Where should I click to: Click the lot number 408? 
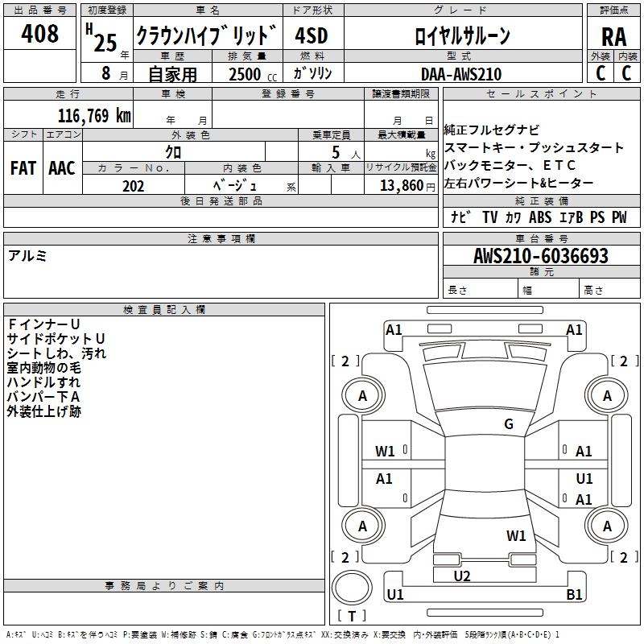tap(40, 34)
